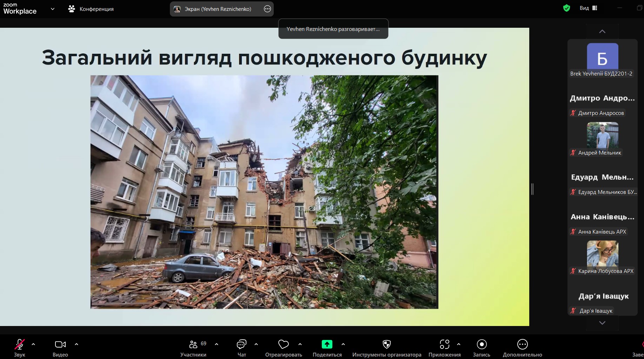
Task: Open Вид view layout menu
Action: [589, 8]
